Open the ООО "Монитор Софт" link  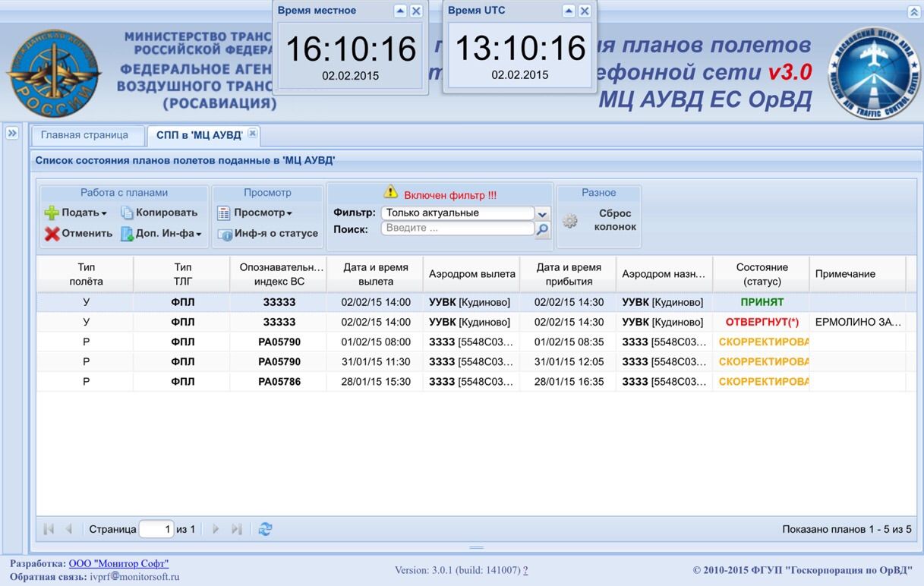point(118,563)
